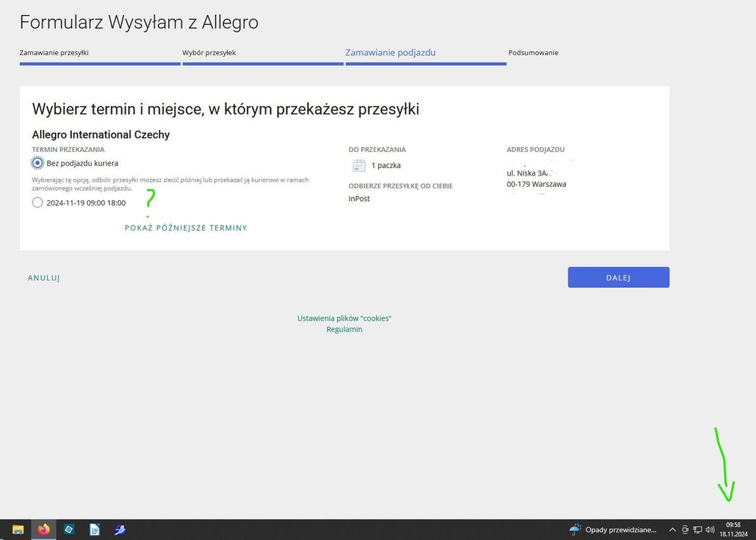The width and height of the screenshot is (756, 540).
Task: Click the InPost carrier text
Action: pyautogui.click(x=359, y=198)
